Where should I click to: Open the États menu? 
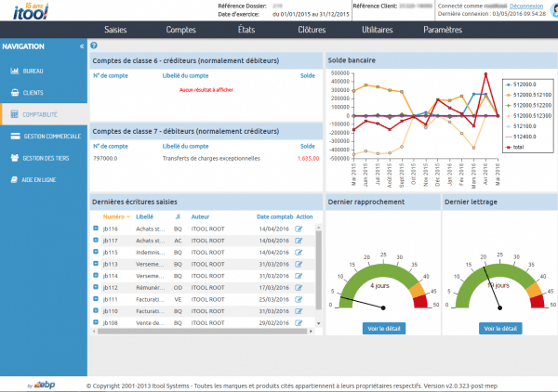246,30
